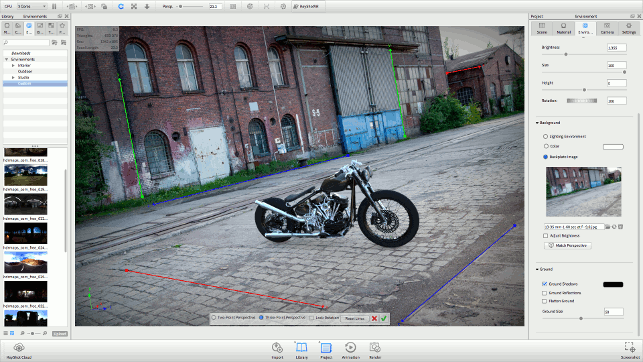Click the Match Perspective button
Screen dimensions: 643x362
pos(568,245)
